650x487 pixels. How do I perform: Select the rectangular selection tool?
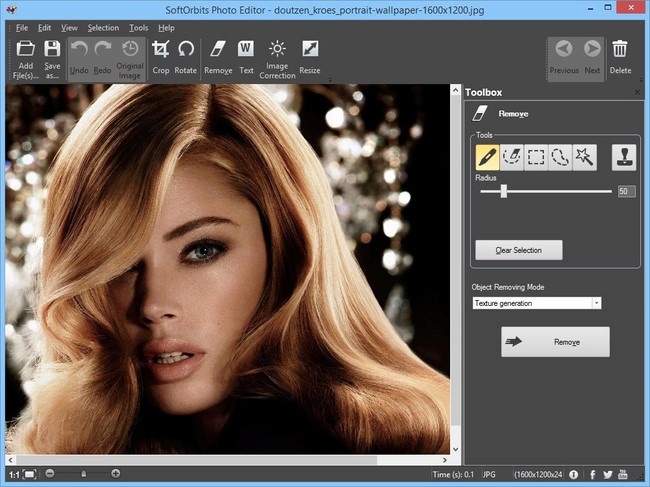point(536,156)
